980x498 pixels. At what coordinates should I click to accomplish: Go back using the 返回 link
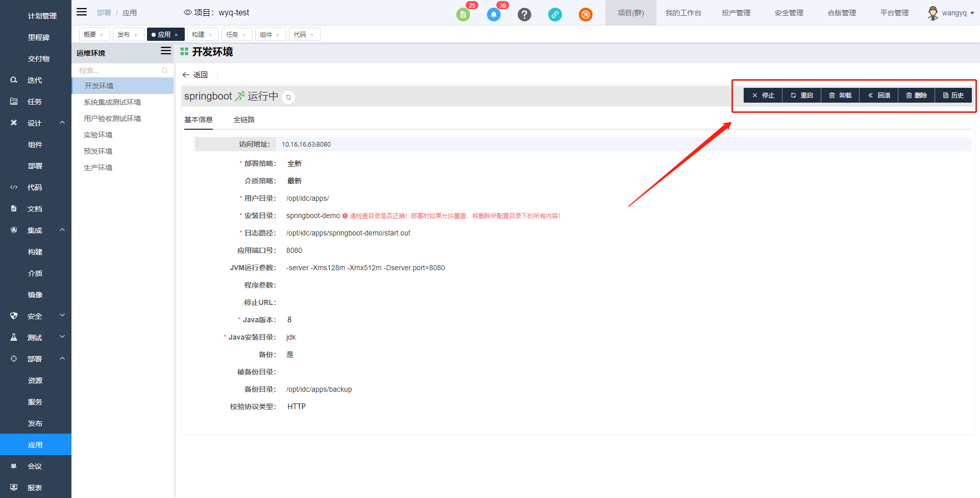tap(195, 75)
